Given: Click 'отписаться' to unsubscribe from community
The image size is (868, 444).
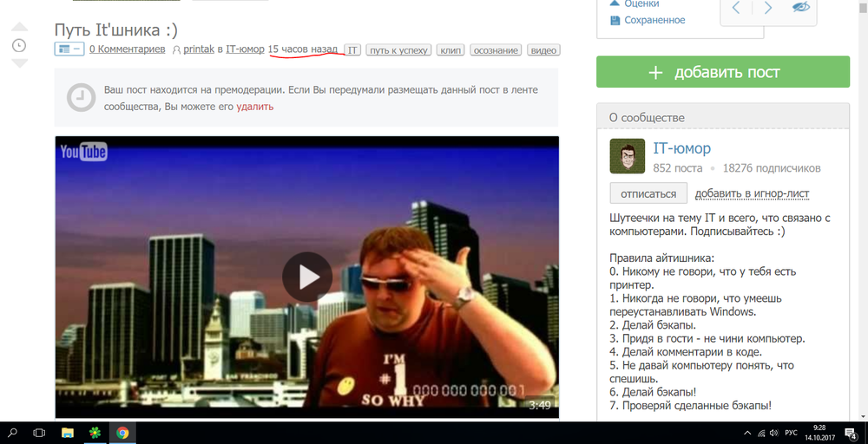Looking at the screenshot, I should (x=648, y=193).
